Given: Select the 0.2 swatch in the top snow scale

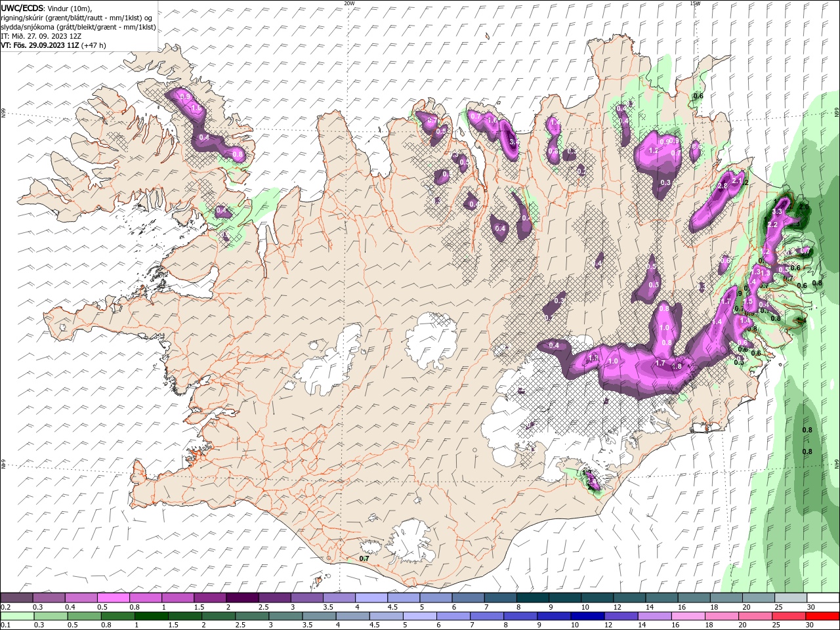Looking at the screenshot, I should 16,598.
